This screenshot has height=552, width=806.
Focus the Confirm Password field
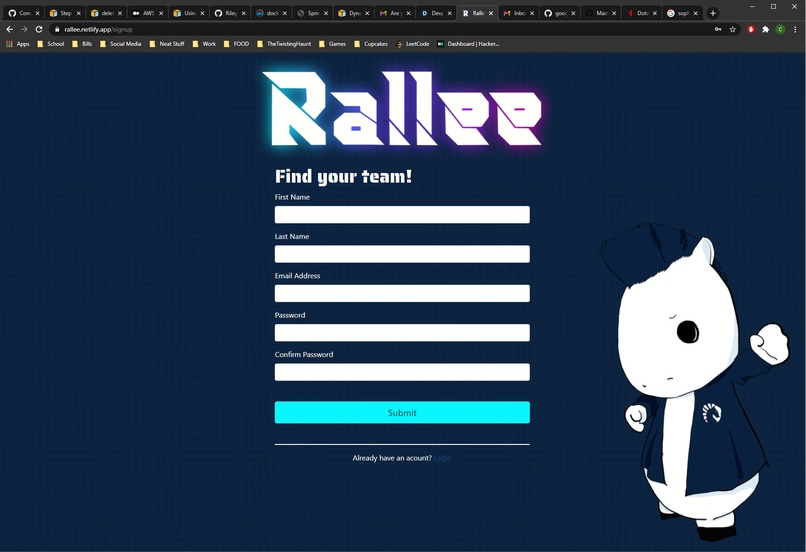point(402,372)
